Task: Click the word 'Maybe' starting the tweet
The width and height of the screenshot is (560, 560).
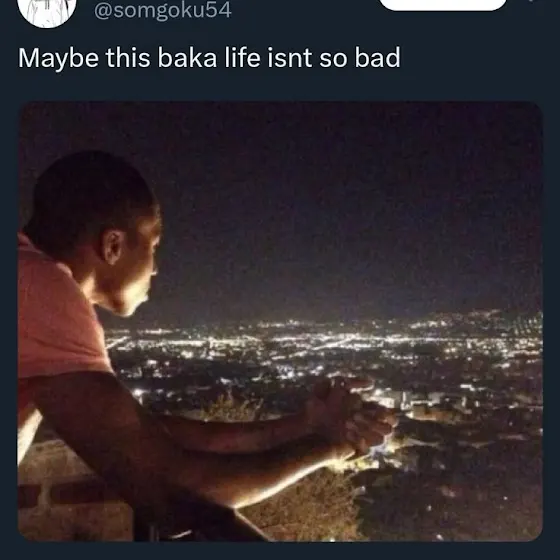Action: click(x=59, y=59)
